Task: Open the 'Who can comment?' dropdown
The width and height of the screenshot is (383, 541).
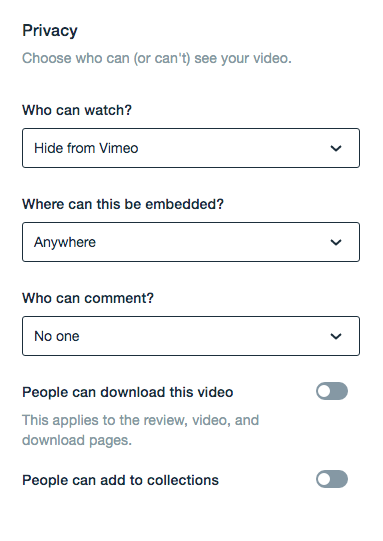Action: [191, 336]
